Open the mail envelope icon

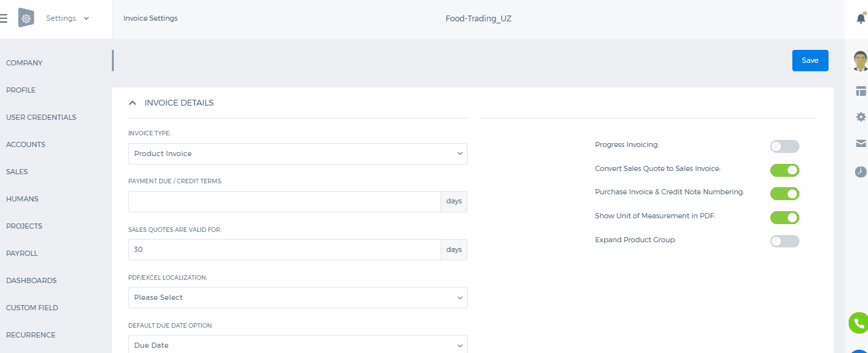(x=860, y=144)
